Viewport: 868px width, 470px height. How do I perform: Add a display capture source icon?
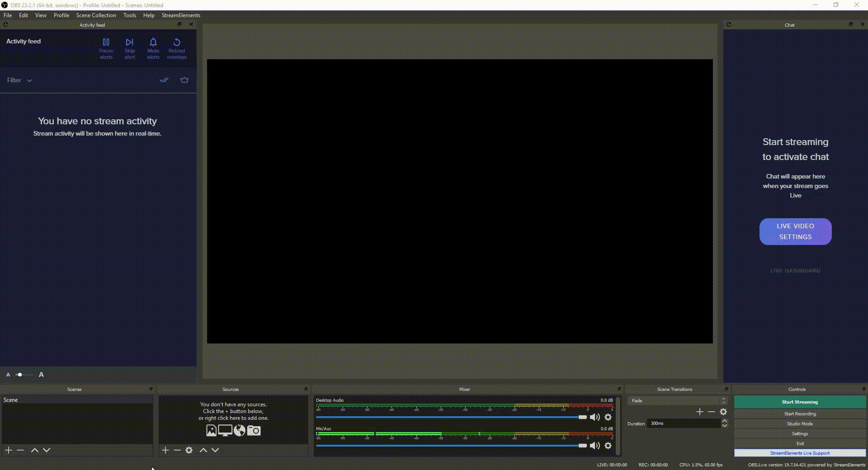225,431
